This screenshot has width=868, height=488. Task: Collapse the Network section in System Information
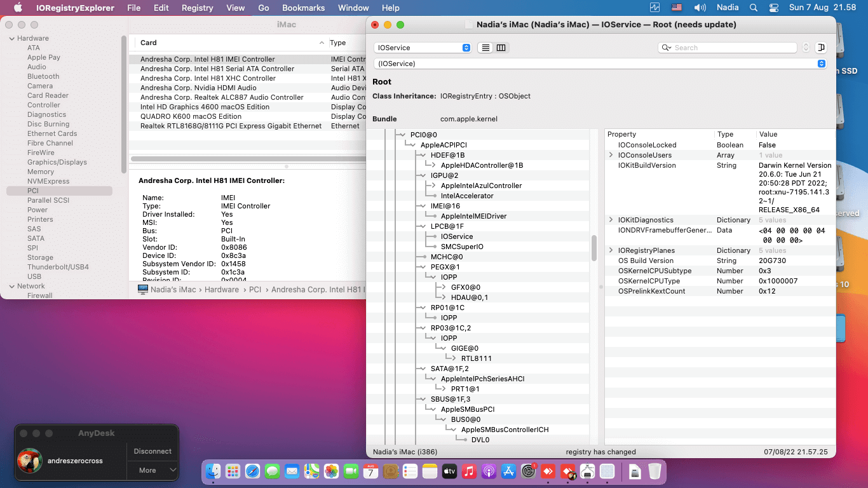coord(11,286)
